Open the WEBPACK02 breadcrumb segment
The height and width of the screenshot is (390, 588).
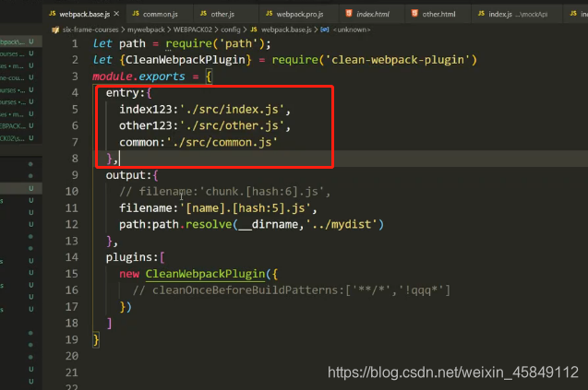(192, 30)
